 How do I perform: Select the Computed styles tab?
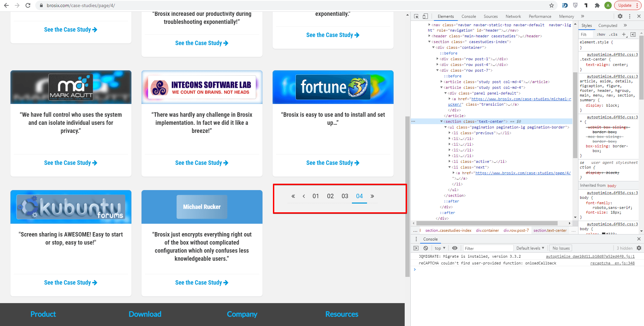coord(607,25)
